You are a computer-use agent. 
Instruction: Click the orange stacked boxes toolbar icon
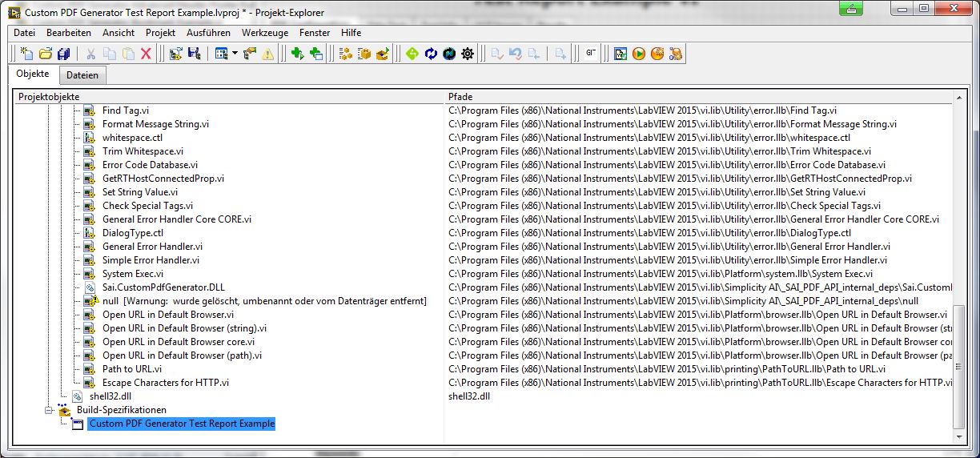tap(345, 54)
